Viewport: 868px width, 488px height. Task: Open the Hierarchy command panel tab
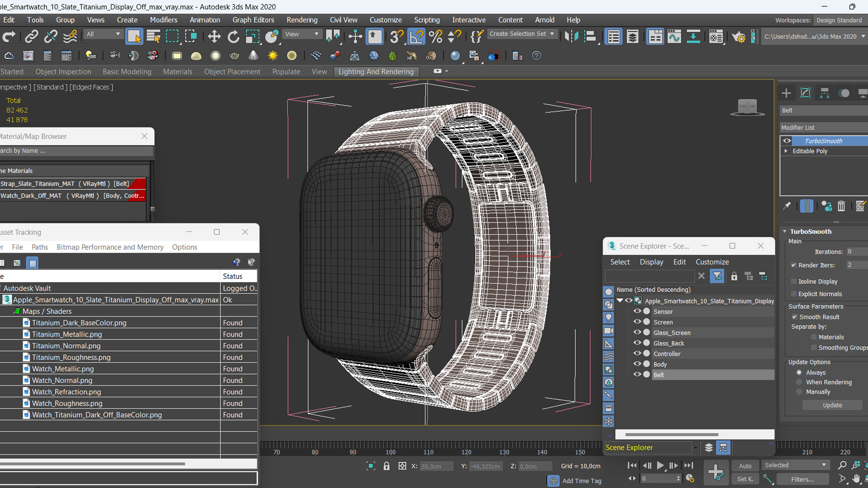click(825, 93)
